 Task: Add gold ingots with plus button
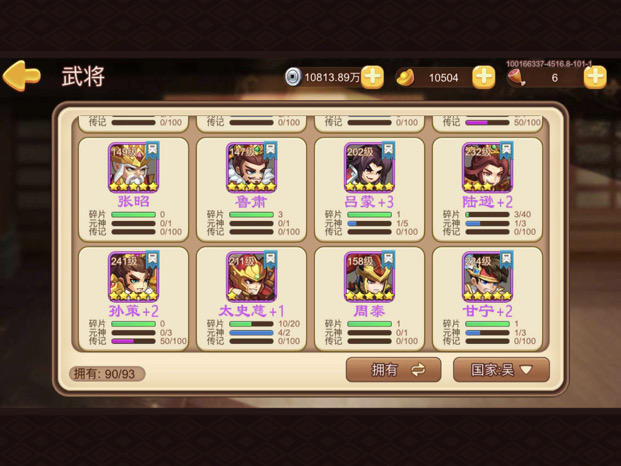pyautogui.click(x=484, y=76)
